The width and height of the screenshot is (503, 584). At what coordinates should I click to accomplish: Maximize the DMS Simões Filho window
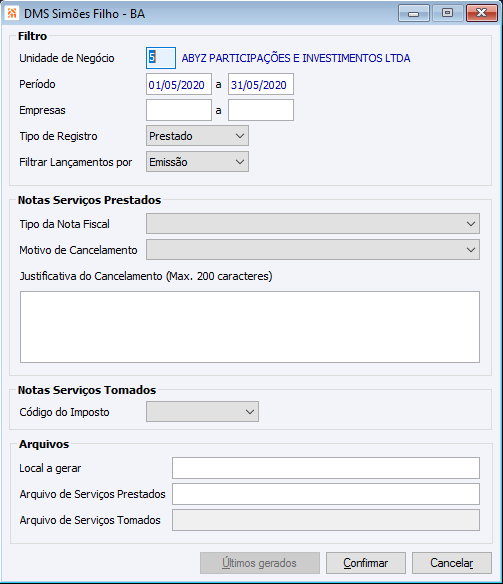[448, 13]
